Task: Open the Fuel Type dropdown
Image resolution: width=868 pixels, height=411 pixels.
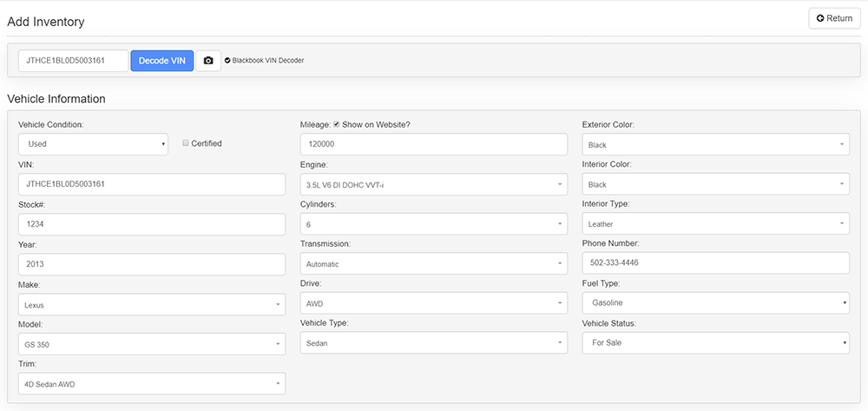Action: (x=715, y=303)
